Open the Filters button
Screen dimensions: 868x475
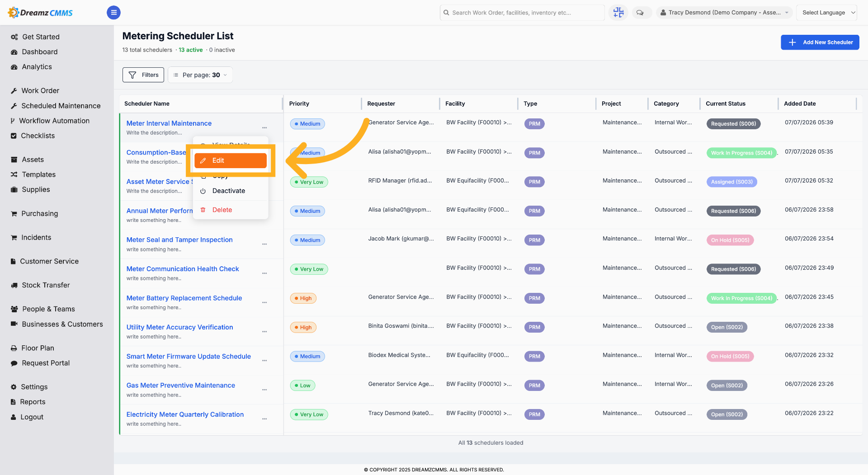pyautogui.click(x=143, y=75)
